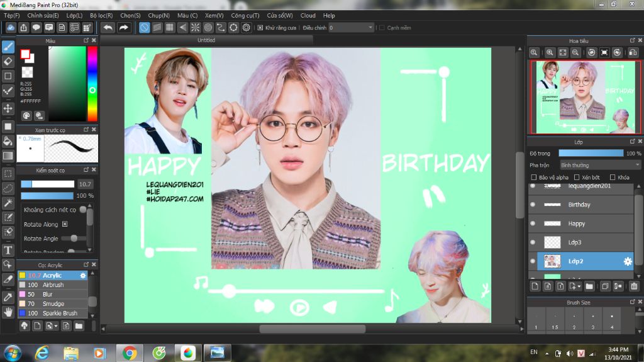Open Google Chrome from the taskbar

pos(129,353)
